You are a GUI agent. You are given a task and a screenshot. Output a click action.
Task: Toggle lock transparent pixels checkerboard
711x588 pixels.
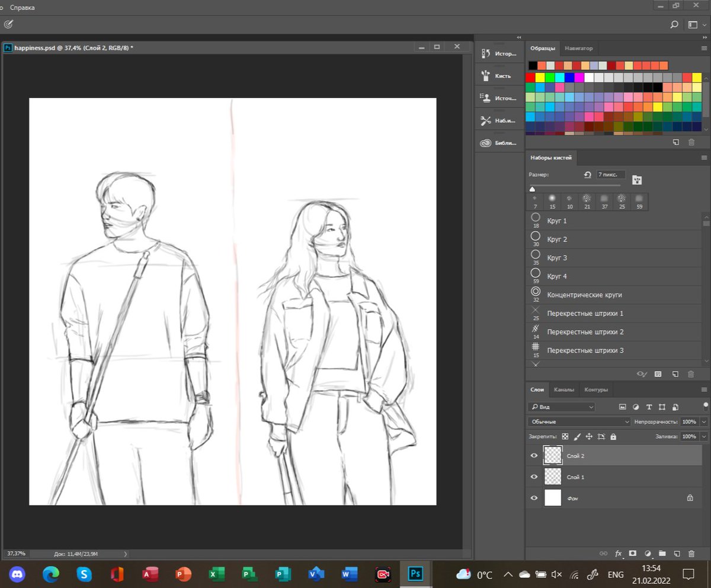click(565, 436)
